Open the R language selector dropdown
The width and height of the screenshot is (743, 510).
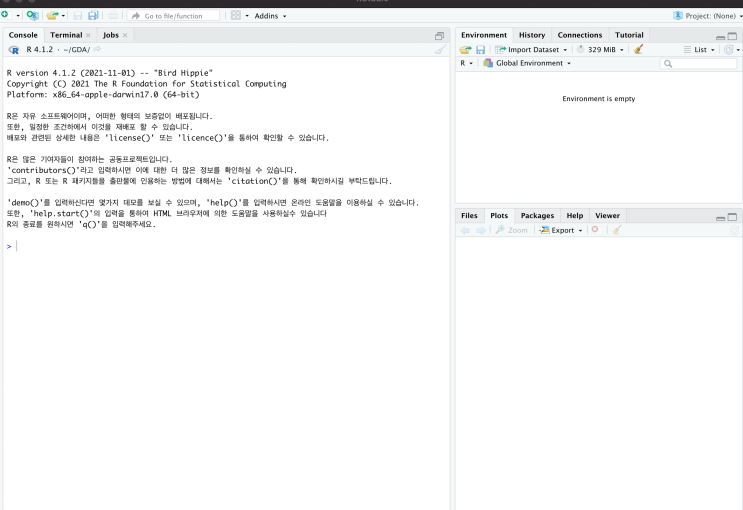[x=466, y=63]
